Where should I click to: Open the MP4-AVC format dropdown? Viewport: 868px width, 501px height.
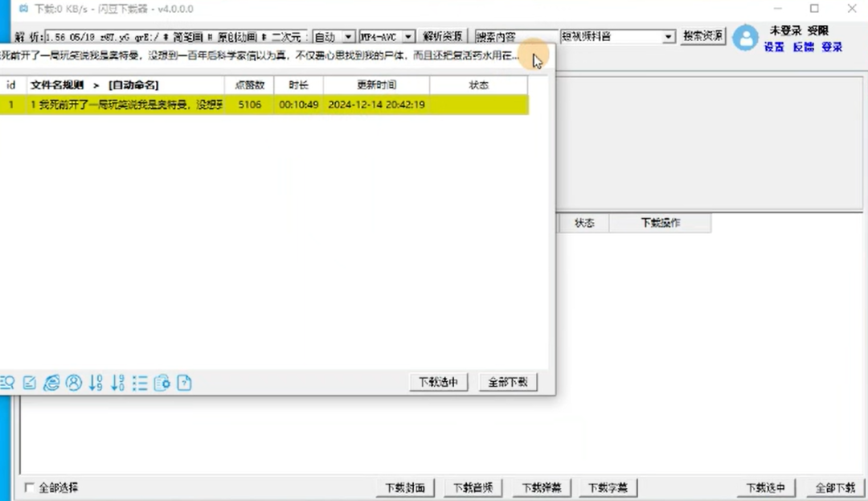coord(387,36)
